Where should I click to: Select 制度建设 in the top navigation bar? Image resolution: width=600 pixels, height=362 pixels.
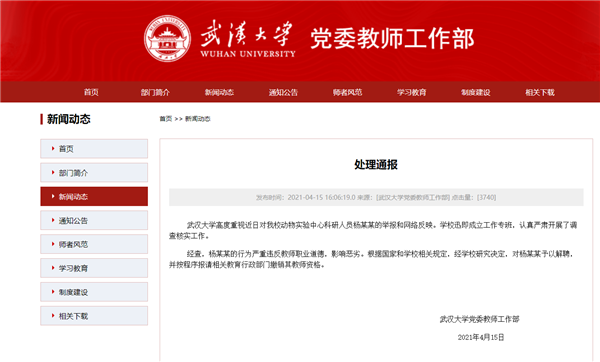pyautogui.click(x=475, y=92)
